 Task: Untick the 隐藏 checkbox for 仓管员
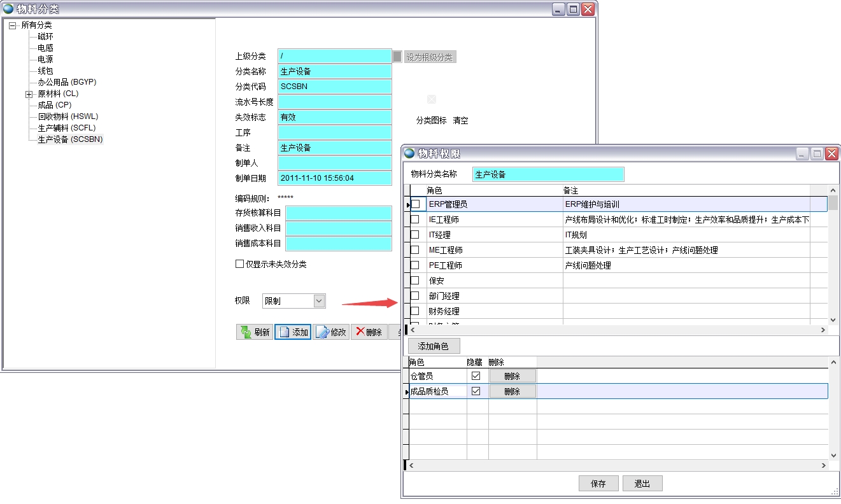tap(476, 376)
